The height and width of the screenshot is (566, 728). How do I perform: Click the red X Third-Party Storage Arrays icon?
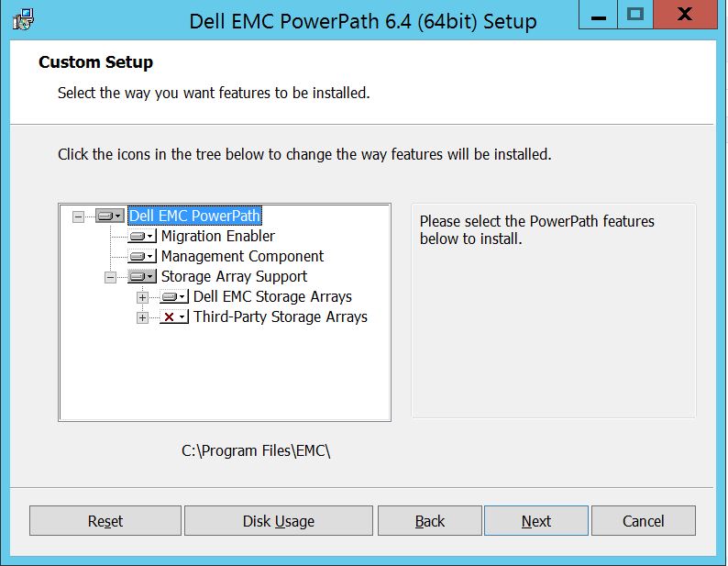[173, 317]
